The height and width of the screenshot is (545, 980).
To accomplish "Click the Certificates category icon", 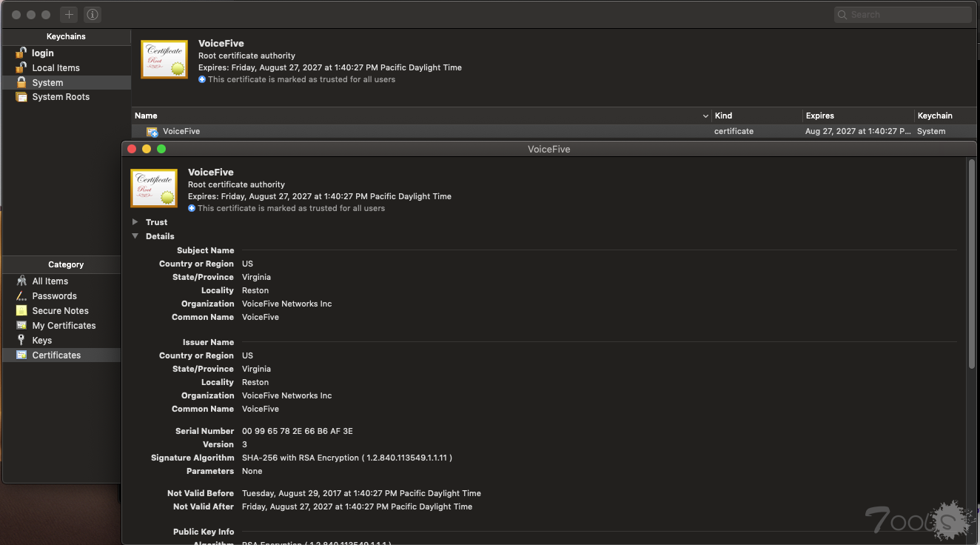I will tap(21, 355).
